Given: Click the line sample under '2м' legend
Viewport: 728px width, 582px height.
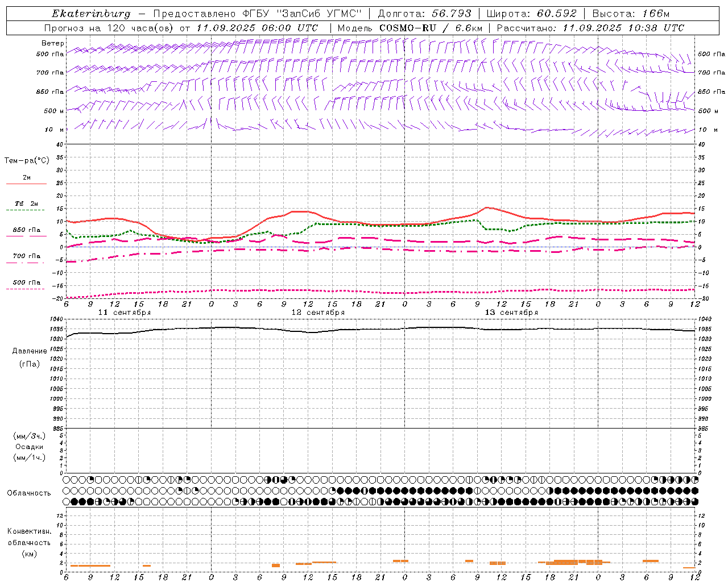Looking at the screenshot, I should pos(26,184).
